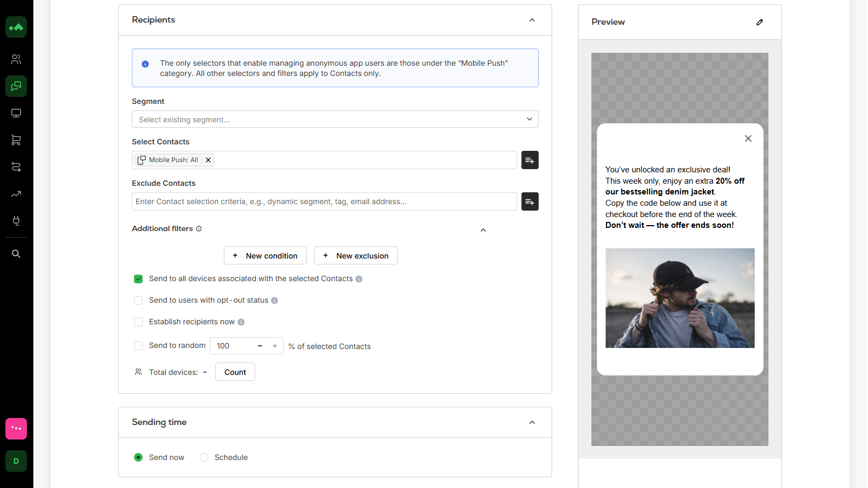Click the denim jacket preview image
868x488 pixels.
(680, 298)
